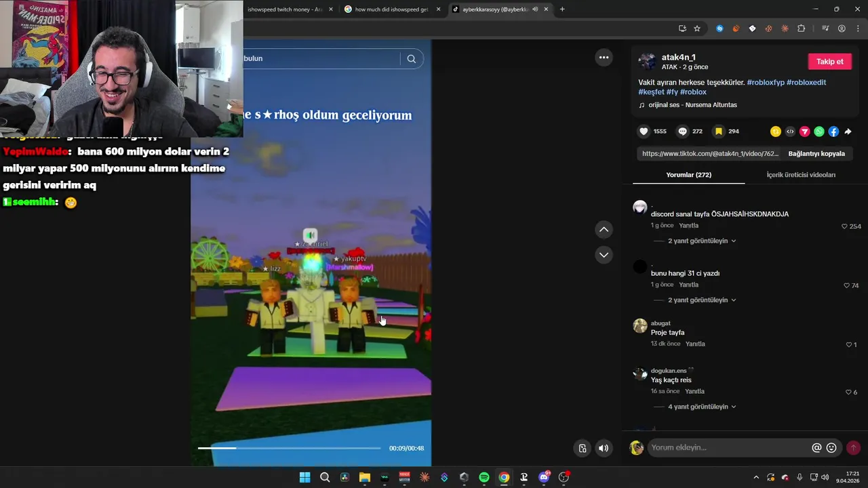Switch to 'how much did ishowspeed get' tab

point(392,9)
